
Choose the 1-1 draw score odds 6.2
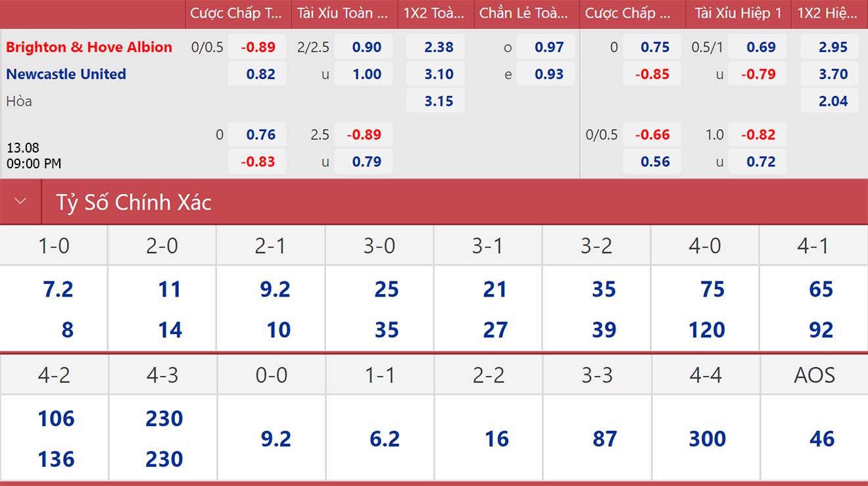point(385,439)
